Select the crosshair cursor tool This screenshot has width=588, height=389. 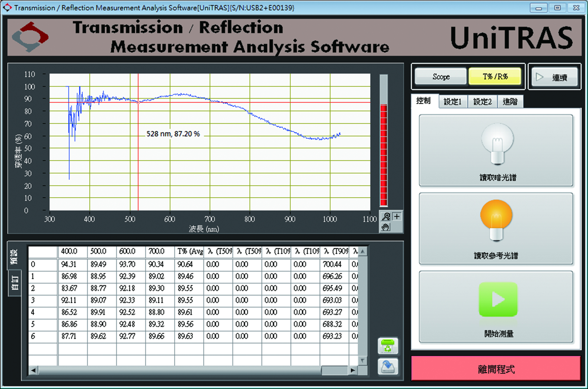pyautogui.click(x=397, y=217)
